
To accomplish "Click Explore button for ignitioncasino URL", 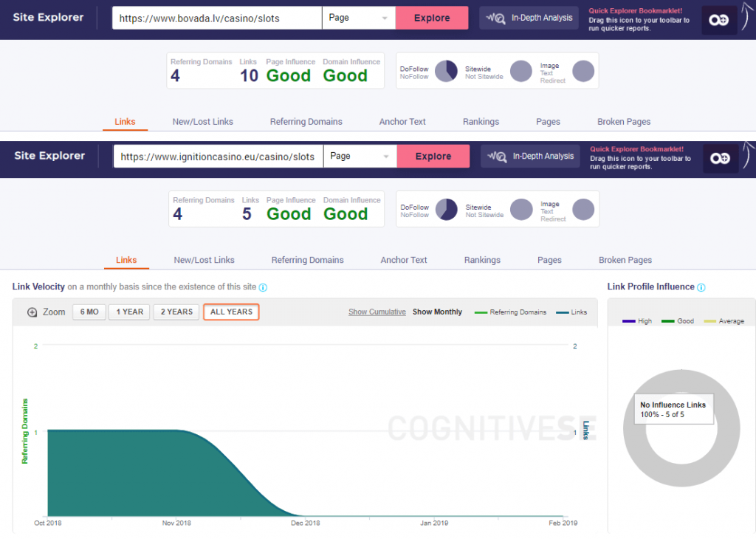I will 433,157.
